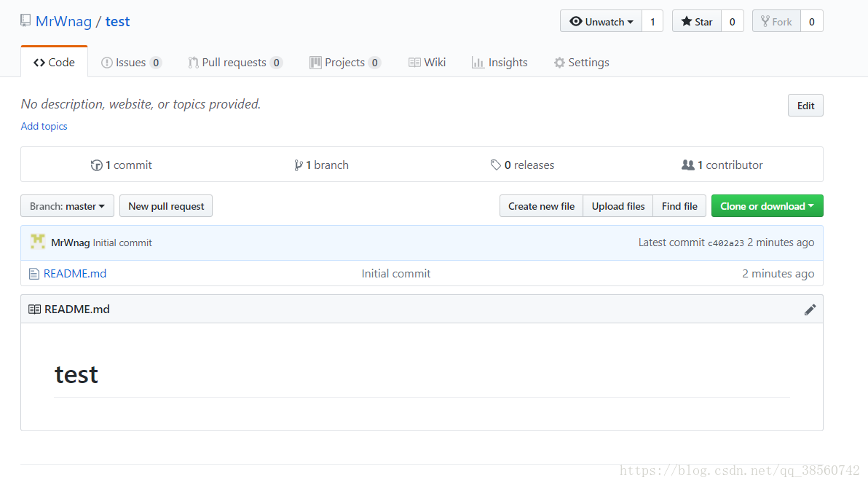The width and height of the screenshot is (868, 485).
Task: Star this repository
Action: coord(696,21)
